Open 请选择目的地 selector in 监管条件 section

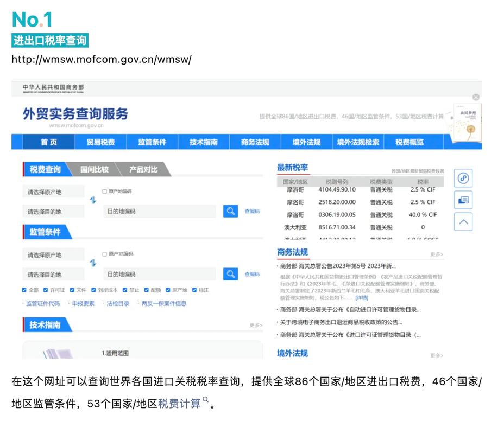[53, 275]
